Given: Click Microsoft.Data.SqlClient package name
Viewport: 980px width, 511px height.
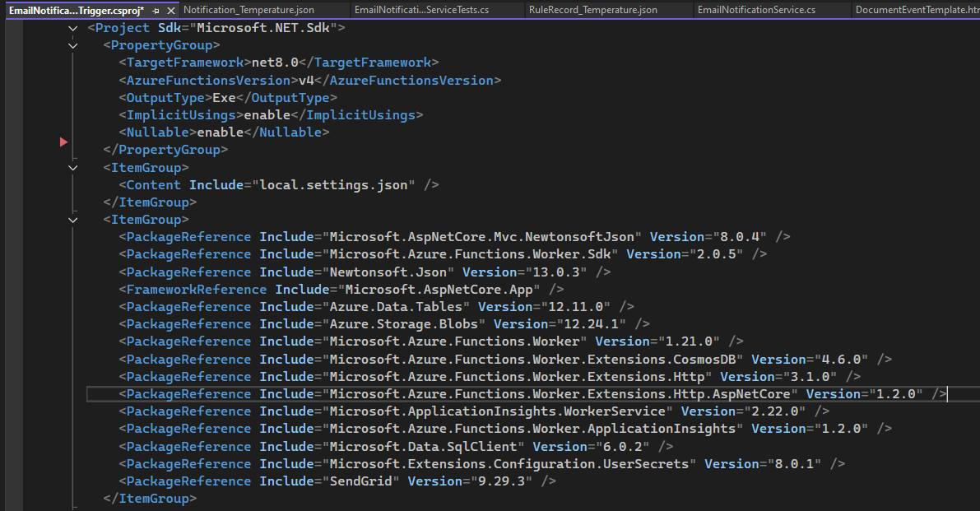Looking at the screenshot, I should pyautogui.click(x=423, y=447).
